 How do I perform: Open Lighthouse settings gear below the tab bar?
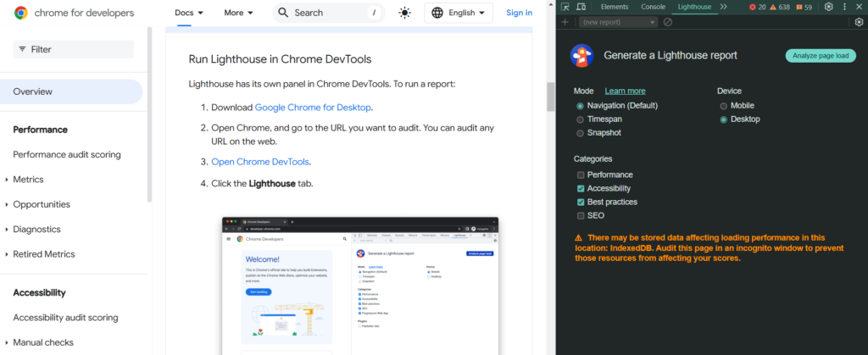coord(859,22)
